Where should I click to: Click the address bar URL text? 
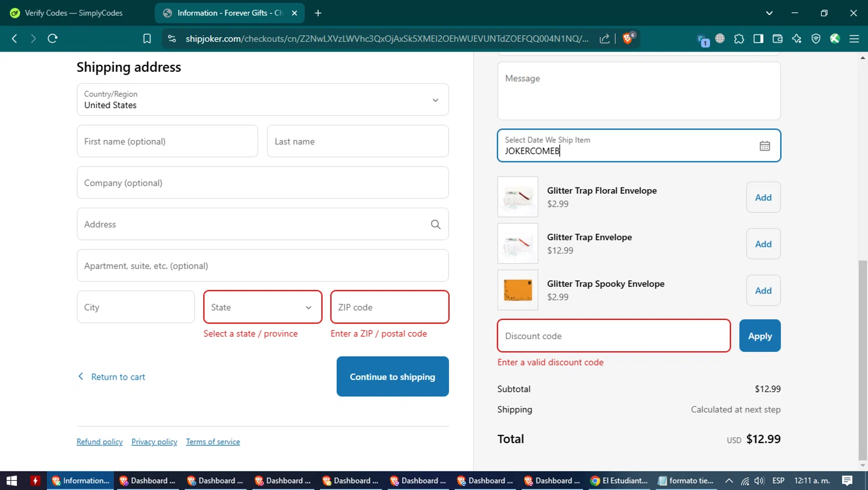(387, 39)
